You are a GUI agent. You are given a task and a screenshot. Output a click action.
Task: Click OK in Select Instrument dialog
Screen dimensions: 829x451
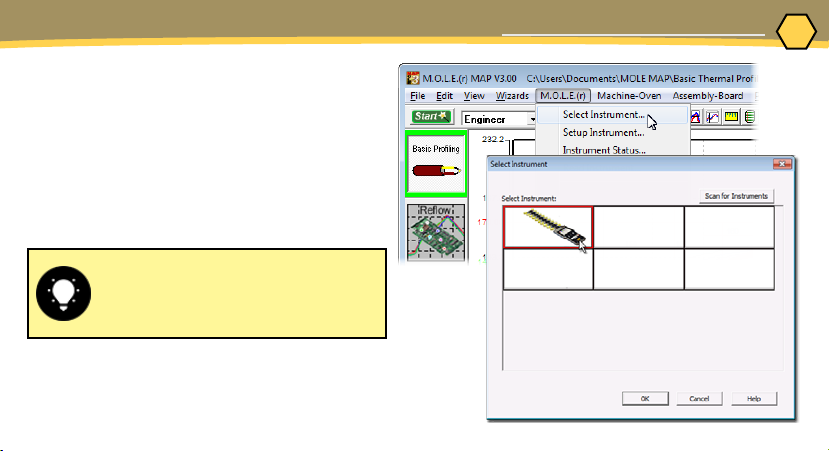coord(645,399)
